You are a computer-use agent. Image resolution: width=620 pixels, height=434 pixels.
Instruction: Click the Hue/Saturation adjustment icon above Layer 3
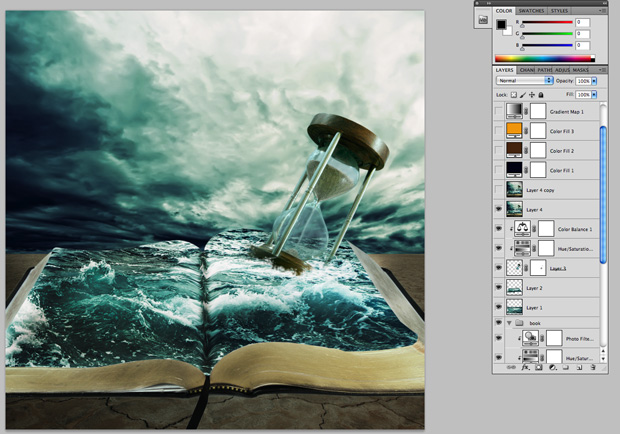522,248
